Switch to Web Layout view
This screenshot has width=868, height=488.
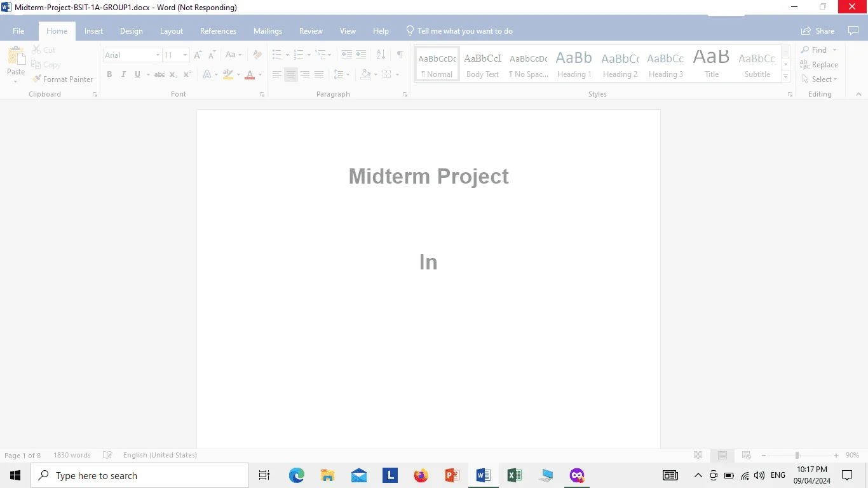click(x=747, y=455)
